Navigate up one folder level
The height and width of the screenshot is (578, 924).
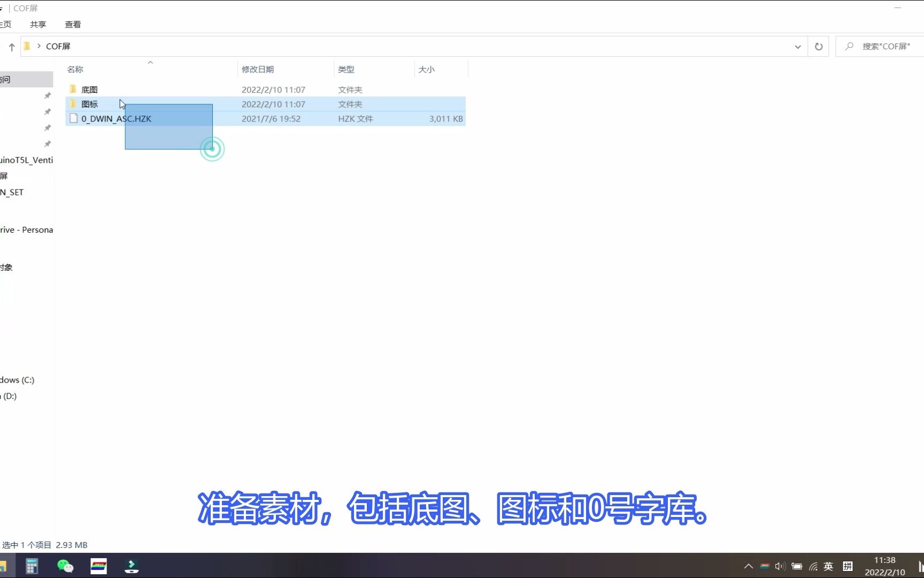point(12,47)
